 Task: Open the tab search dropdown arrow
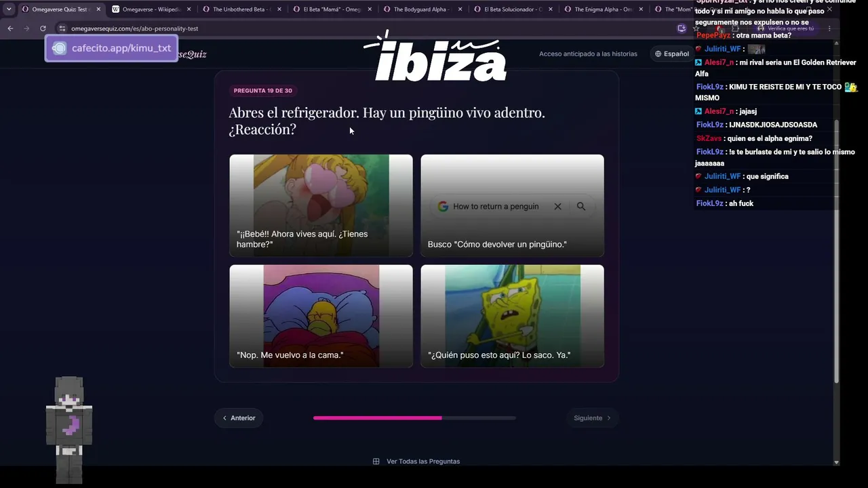pos(9,9)
